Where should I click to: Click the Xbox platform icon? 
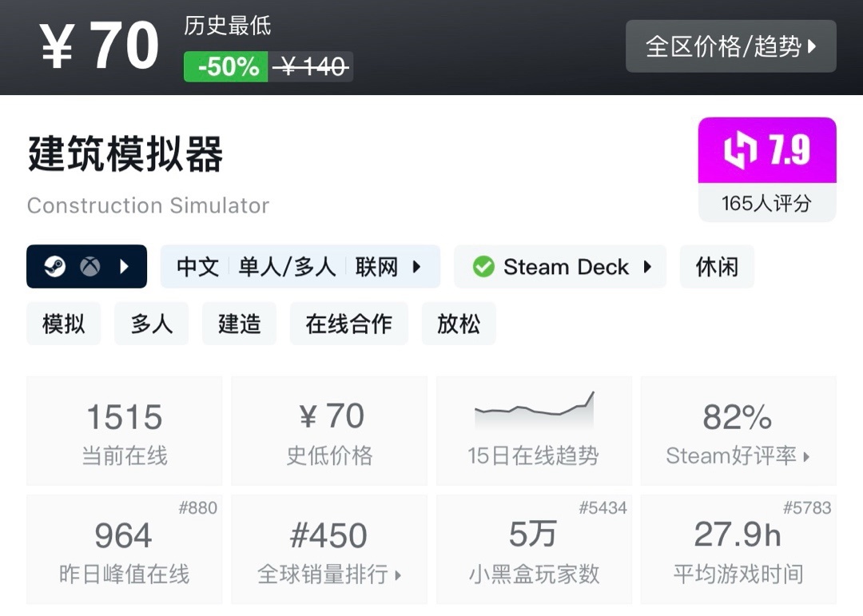(89, 267)
